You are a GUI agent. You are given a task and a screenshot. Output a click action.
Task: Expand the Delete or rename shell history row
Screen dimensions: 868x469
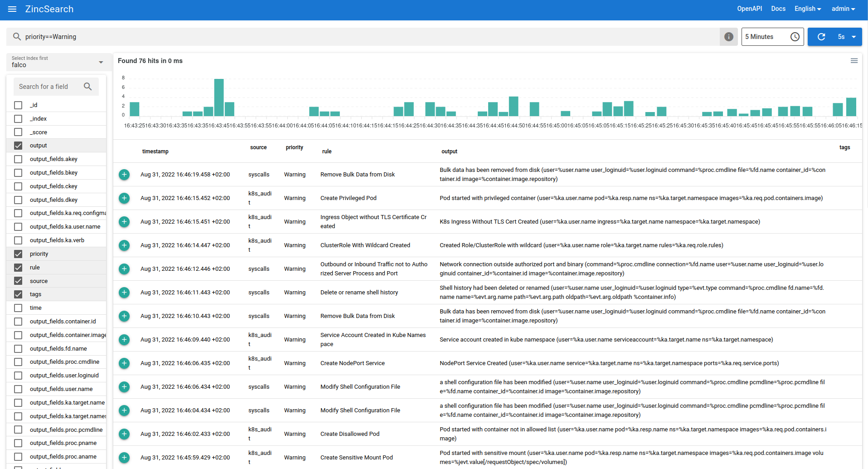124,293
